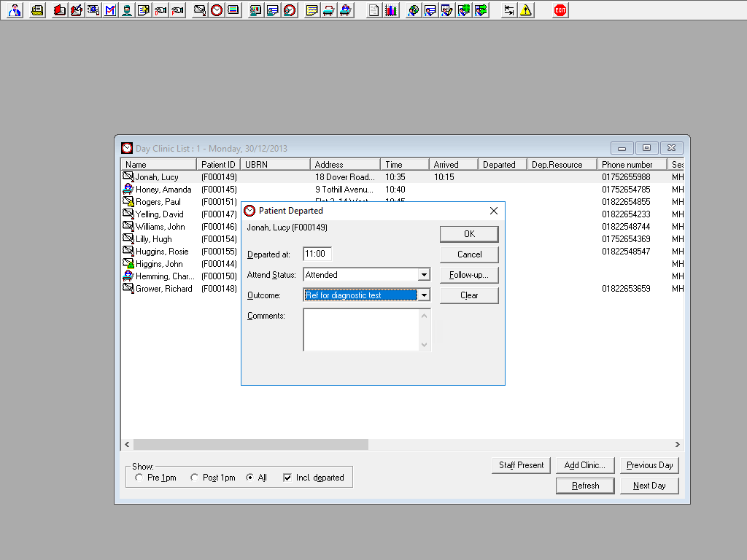Click the person with green arrows icon
Viewport: 747px width, 560px height.
coord(481,10)
